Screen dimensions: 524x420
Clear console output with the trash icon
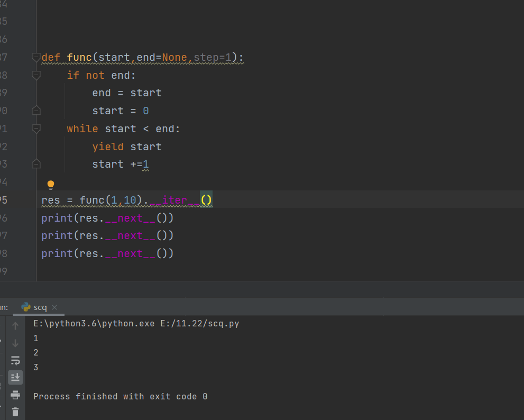[15, 412]
